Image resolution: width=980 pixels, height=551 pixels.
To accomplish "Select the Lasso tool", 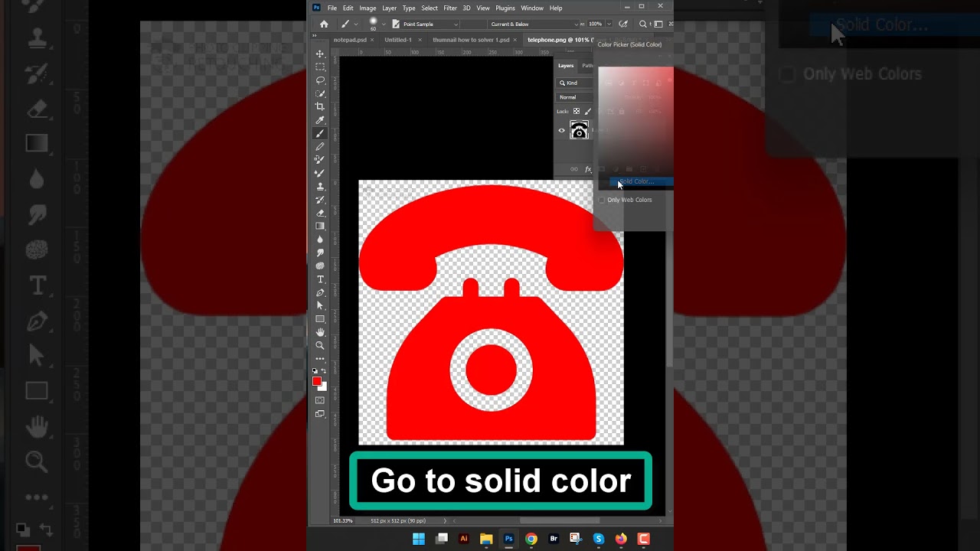I will pos(320,80).
